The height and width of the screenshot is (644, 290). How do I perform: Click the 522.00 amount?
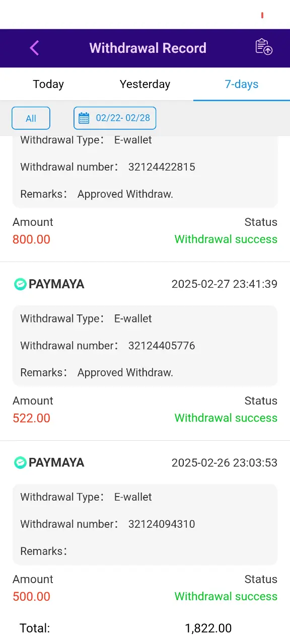pos(32,418)
